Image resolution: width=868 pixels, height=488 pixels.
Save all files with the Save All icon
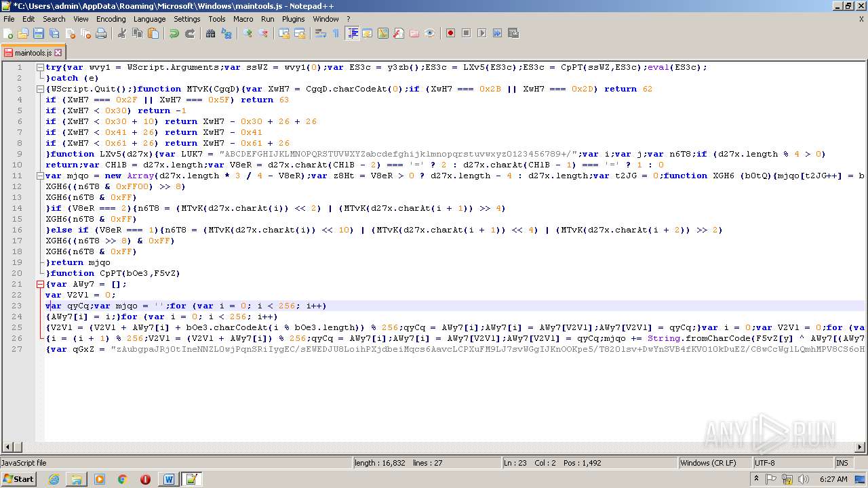[x=54, y=33]
